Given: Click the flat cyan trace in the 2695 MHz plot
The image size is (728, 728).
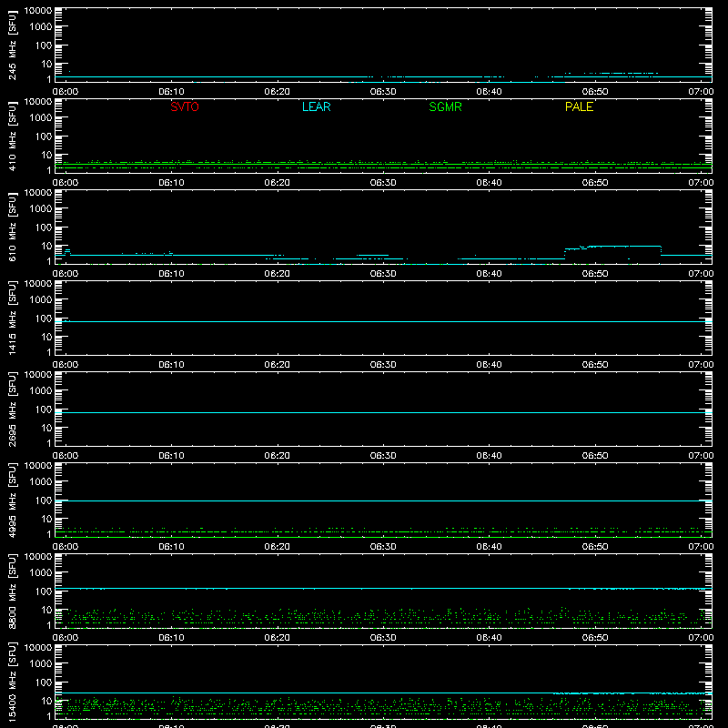Looking at the screenshot, I should [383, 412].
